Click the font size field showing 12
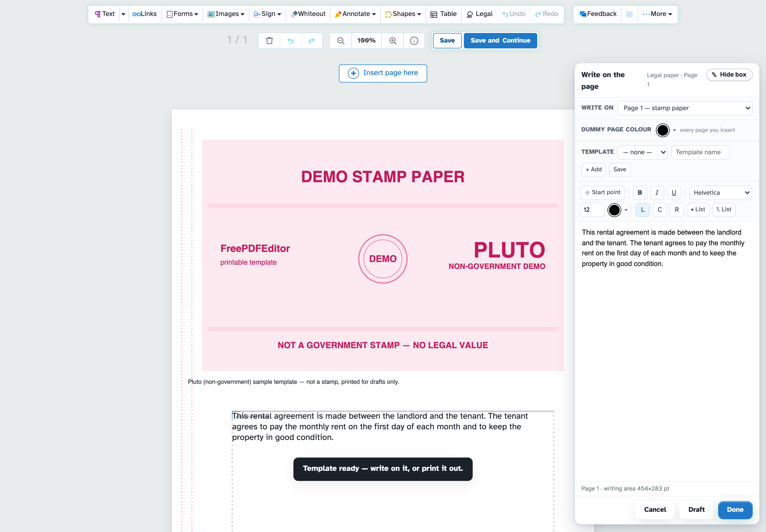 (x=592, y=210)
